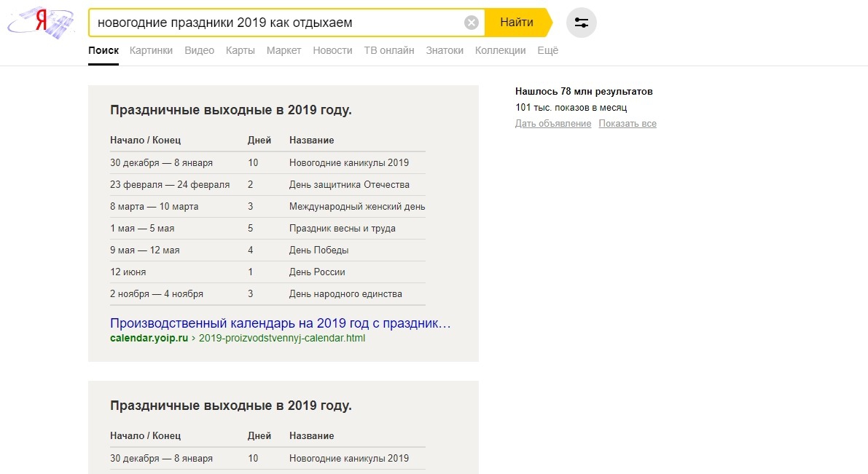Click the calendar.yoip.ru site address
This screenshot has height=474, width=868.
click(149, 339)
